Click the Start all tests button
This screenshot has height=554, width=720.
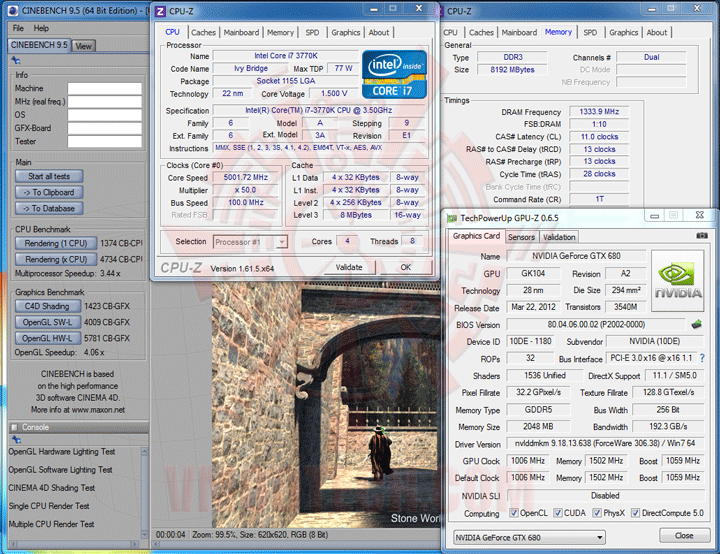pos(49,176)
